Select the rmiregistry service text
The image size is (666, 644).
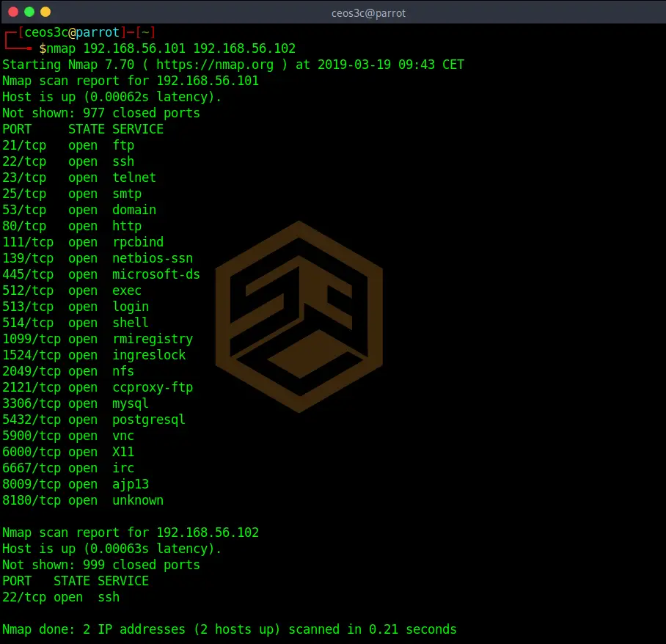152,339
